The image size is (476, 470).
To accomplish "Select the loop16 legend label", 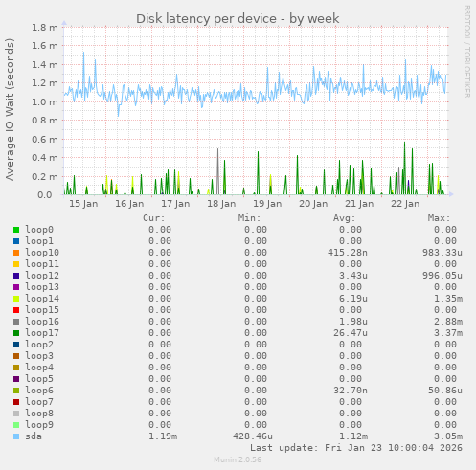I will tap(42, 322).
